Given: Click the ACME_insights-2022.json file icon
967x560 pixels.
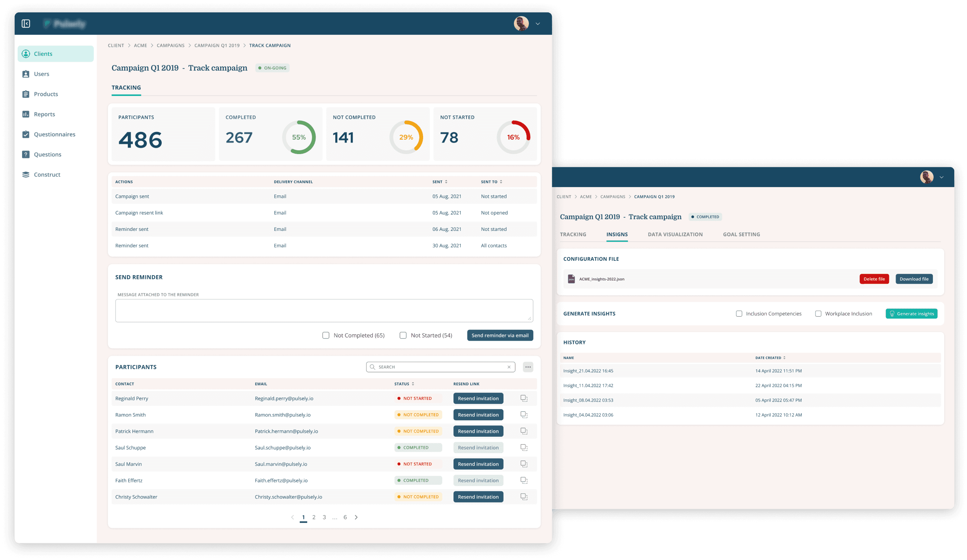Looking at the screenshot, I should click(x=571, y=279).
